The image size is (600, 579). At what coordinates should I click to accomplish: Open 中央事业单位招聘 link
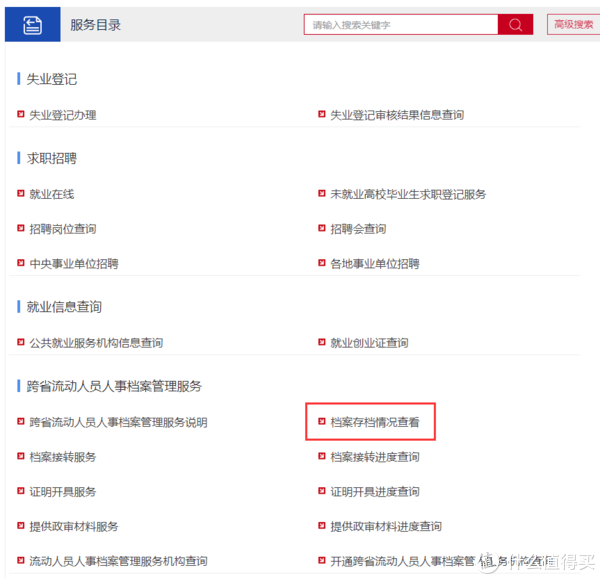(x=74, y=264)
